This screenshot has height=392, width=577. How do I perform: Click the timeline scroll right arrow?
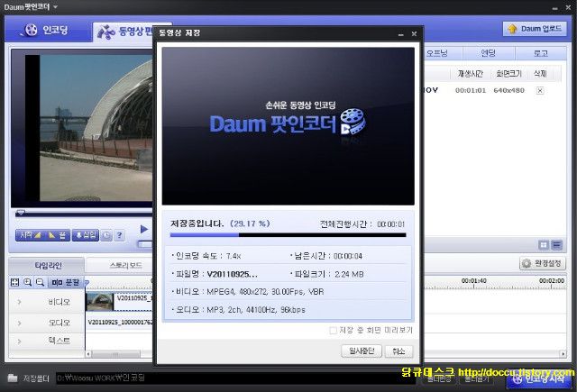pyautogui.click(x=563, y=354)
